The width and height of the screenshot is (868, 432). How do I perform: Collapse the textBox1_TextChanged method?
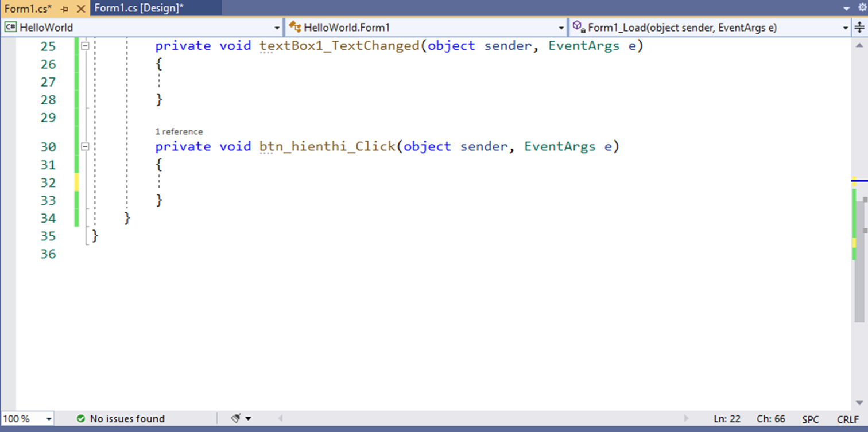pyautogui.click(x=85, y=45)
